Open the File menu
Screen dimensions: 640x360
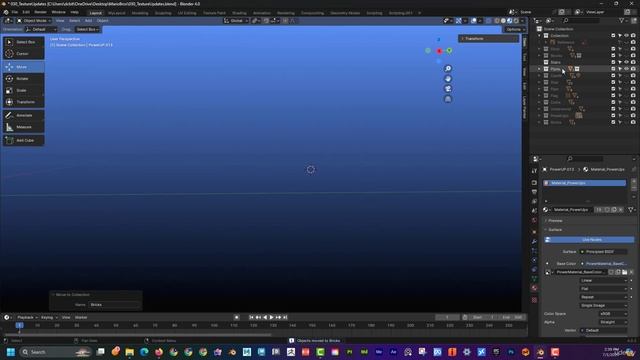(15, 12)
